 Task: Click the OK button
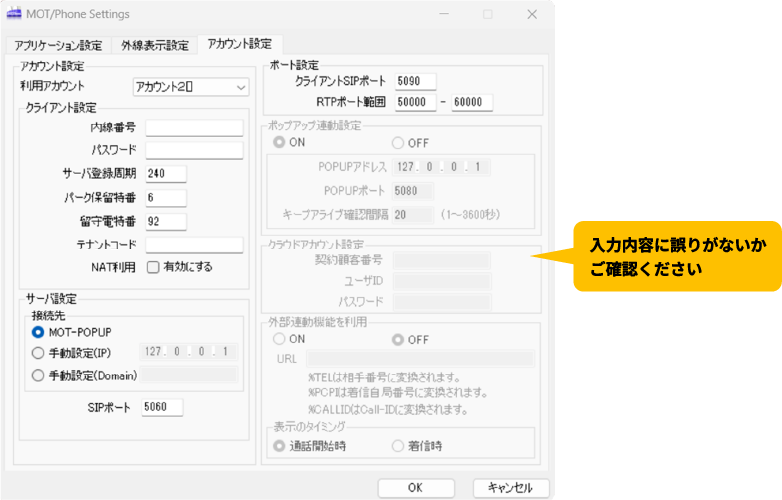click(416, 488)
